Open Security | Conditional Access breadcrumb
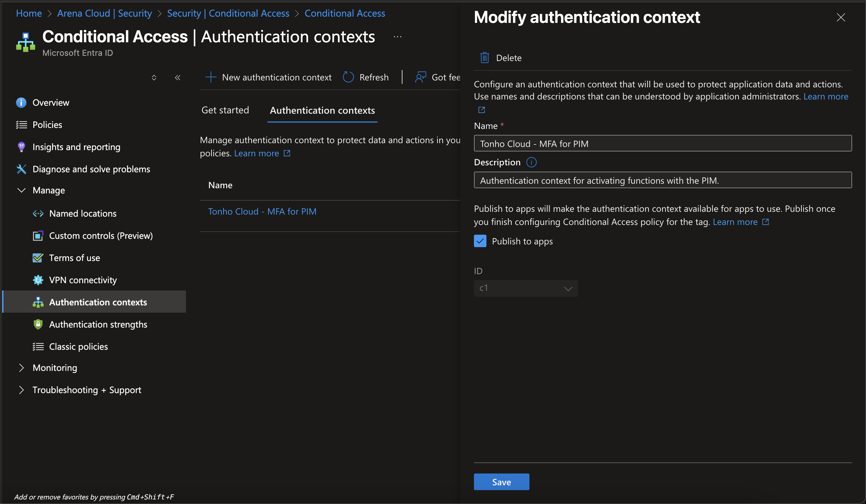866x504 pixels. pos(228,13)
